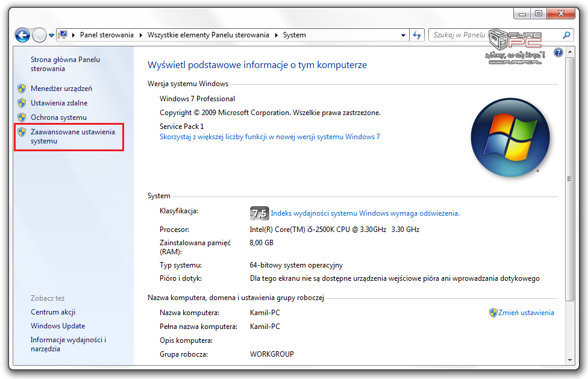Click the Intel(R) Core(TM) i5-2500K processor value
The width and height of the screenshot is (588, 379).
pos(334,230)
